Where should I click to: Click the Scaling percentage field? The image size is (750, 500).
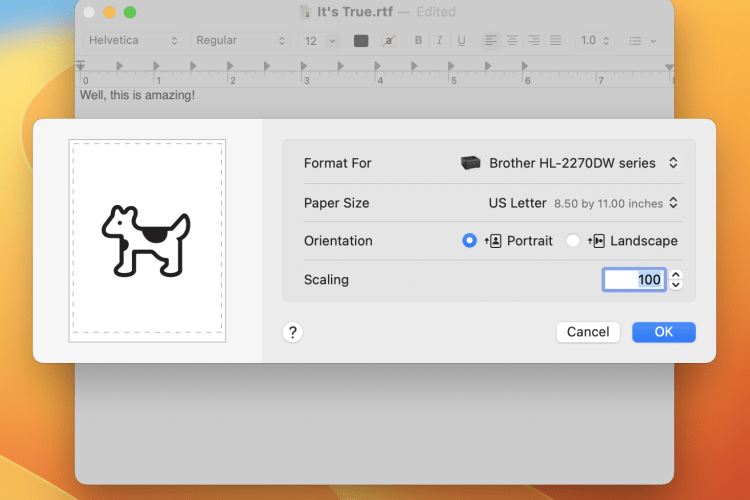pos(634,280)
